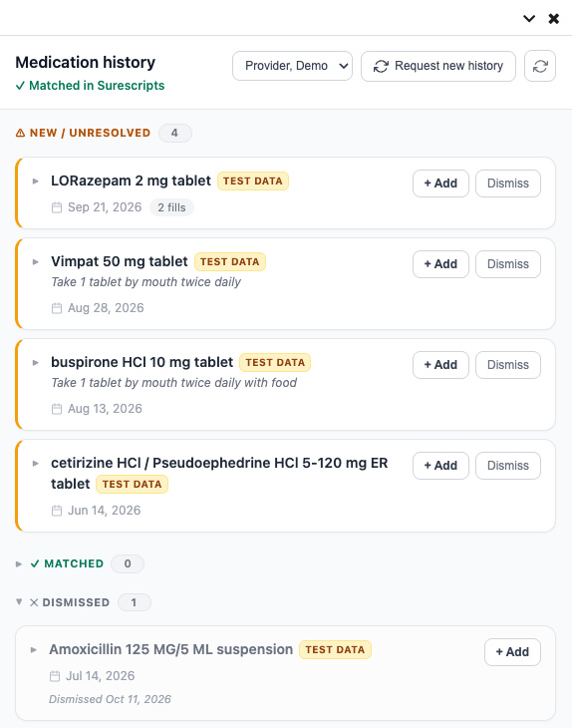Viewport: 572px width, 728px height.
Task: Click the calendar icon beside Jun 14, 2026
Action: (x=57, y=511)
